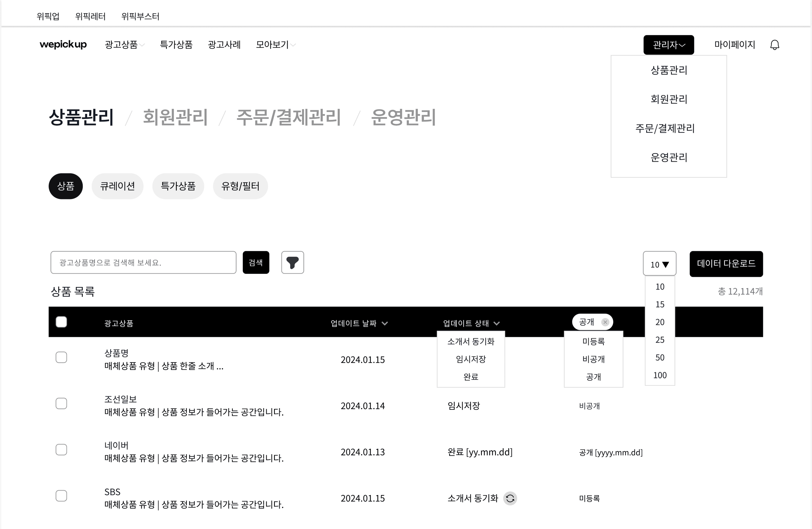Image resolution: width=812 pixels, height=529 pixels.
Task: Check the SBS row checkbox
Action: [61, 495]
